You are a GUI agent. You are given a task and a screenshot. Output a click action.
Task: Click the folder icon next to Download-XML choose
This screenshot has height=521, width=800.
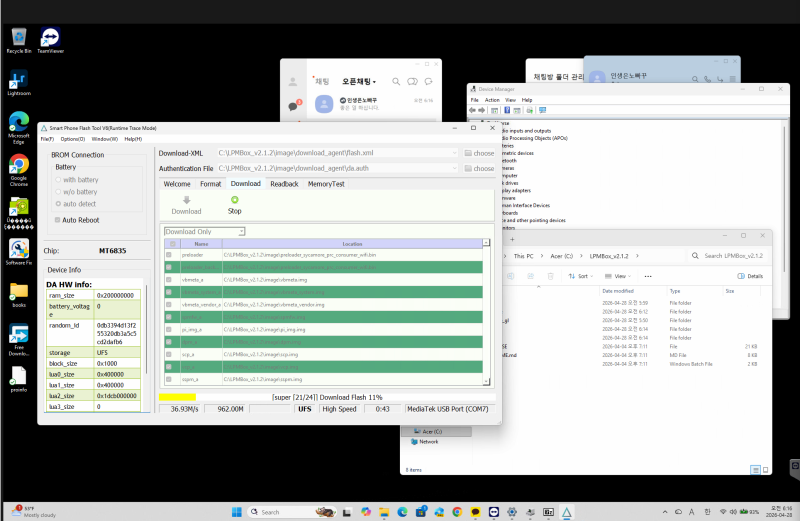pyautogui.click(x=468, y=153)
